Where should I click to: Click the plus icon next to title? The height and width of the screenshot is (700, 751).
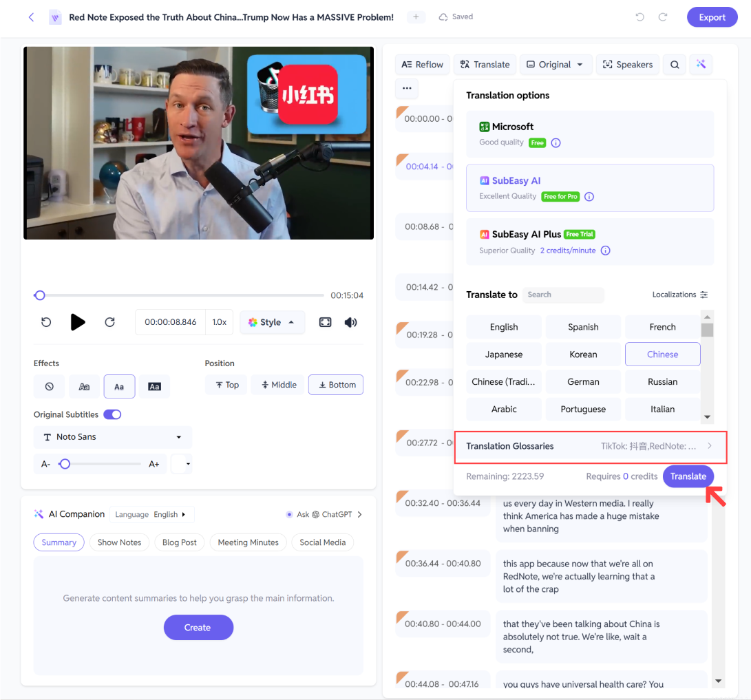click(416, 17)
